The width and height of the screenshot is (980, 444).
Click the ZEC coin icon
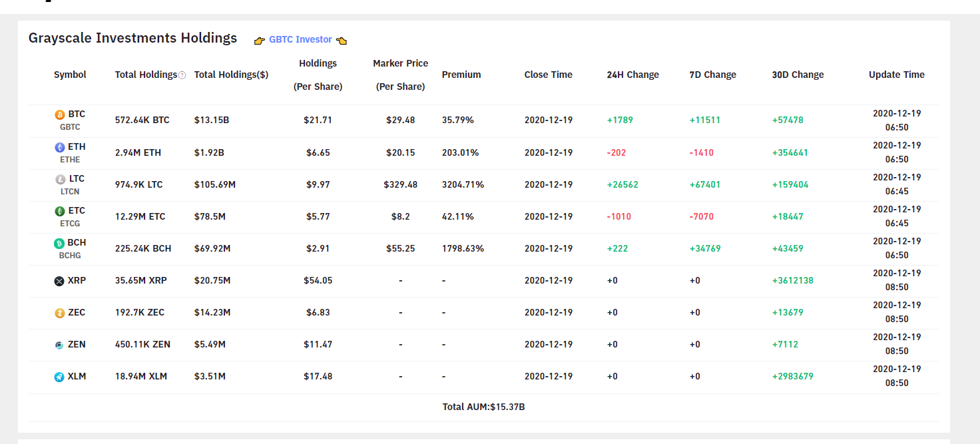coord(59,313)
